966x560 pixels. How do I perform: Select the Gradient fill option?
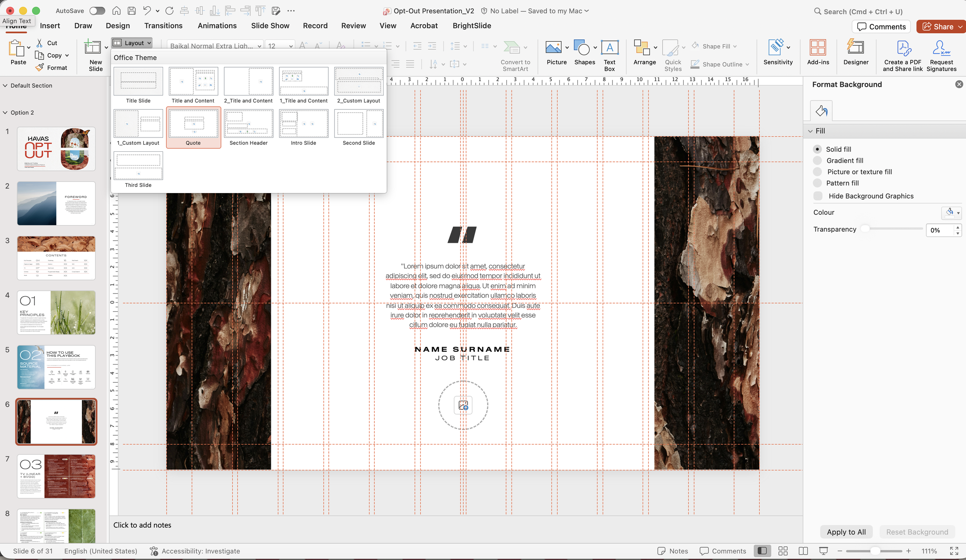[817, 160]
